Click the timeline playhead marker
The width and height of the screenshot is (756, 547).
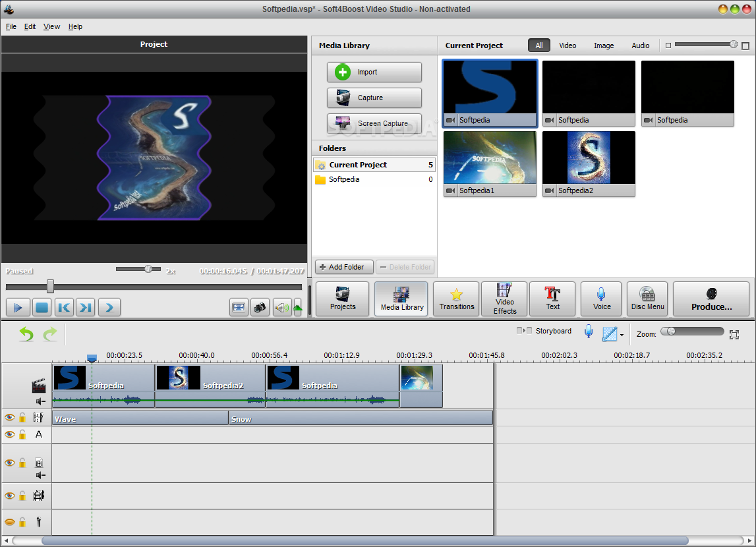(x=92, y=358)
